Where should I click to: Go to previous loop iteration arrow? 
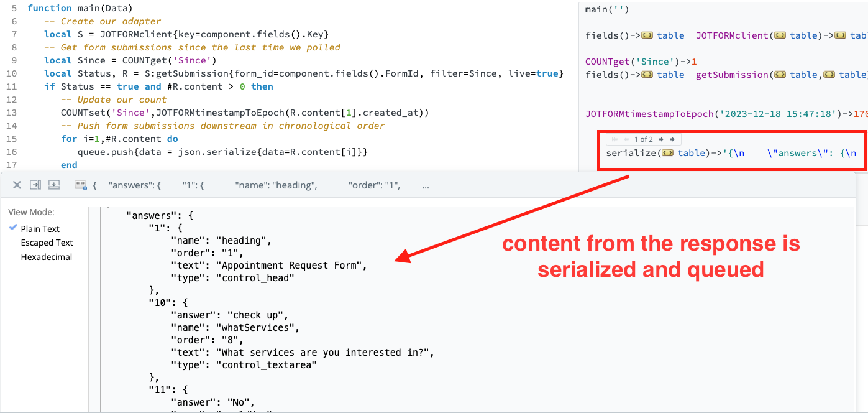[x=626, y=139]
